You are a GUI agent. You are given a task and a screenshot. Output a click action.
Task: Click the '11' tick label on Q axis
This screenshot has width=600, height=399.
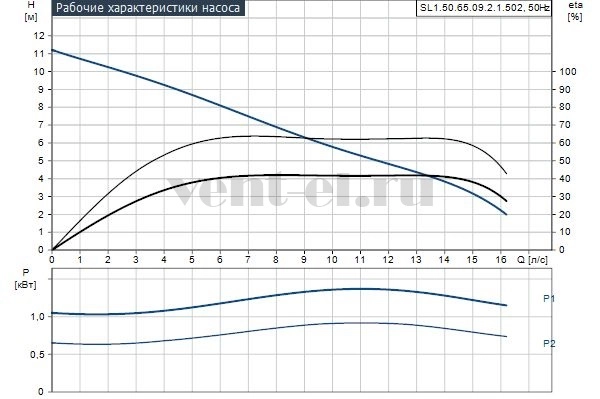(360, 260)
